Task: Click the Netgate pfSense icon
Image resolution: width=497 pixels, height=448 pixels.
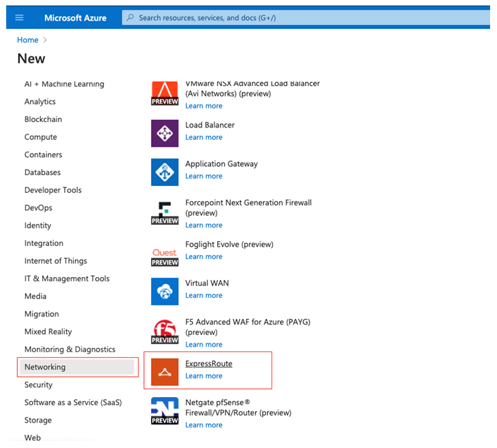Action: (x=165, y=411)
